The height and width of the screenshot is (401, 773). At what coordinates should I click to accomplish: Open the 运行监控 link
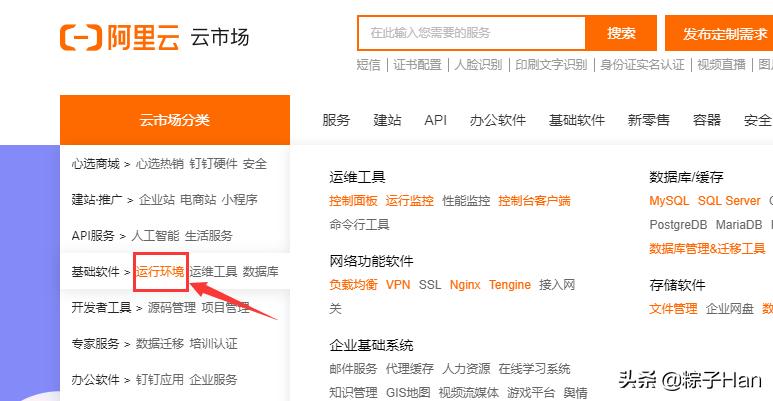[x=410, y=201]
